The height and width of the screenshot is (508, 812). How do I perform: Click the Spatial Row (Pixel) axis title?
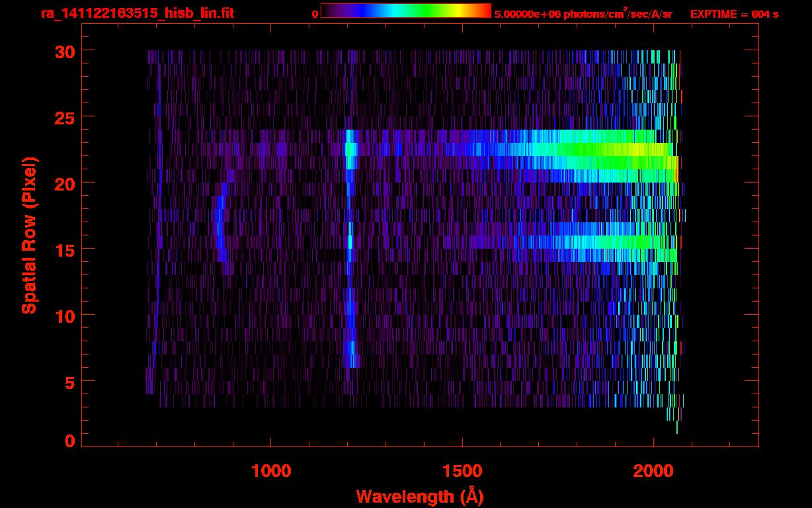[x=29, y=235]
